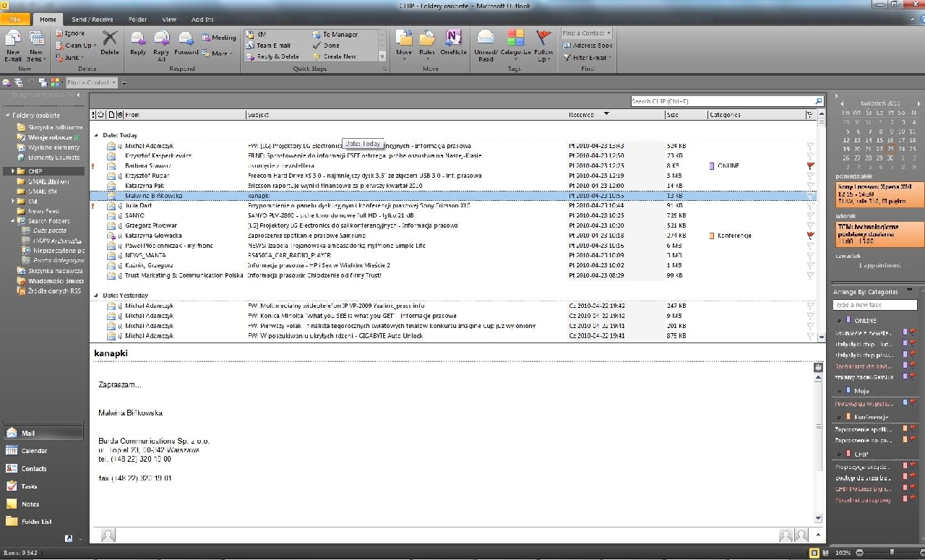Switch to the Notes pane
Viewport: 925px width, 560px height.
coord(44,504)
